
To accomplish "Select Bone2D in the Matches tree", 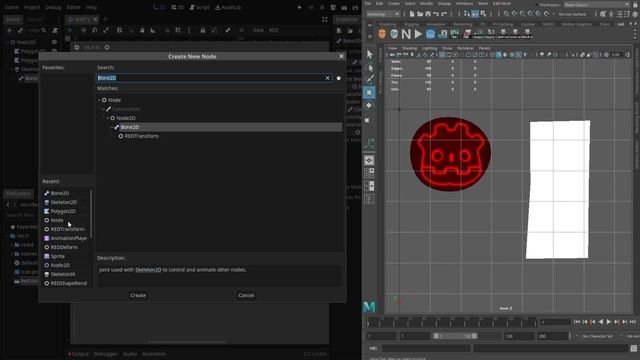I will click(x=129, y=127).
